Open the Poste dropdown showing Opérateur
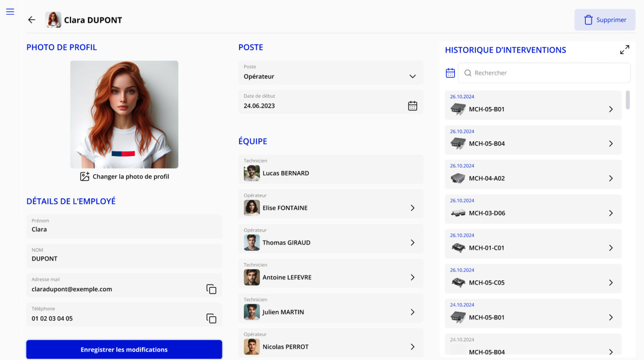Screen dimensions: 644x360 330,73
